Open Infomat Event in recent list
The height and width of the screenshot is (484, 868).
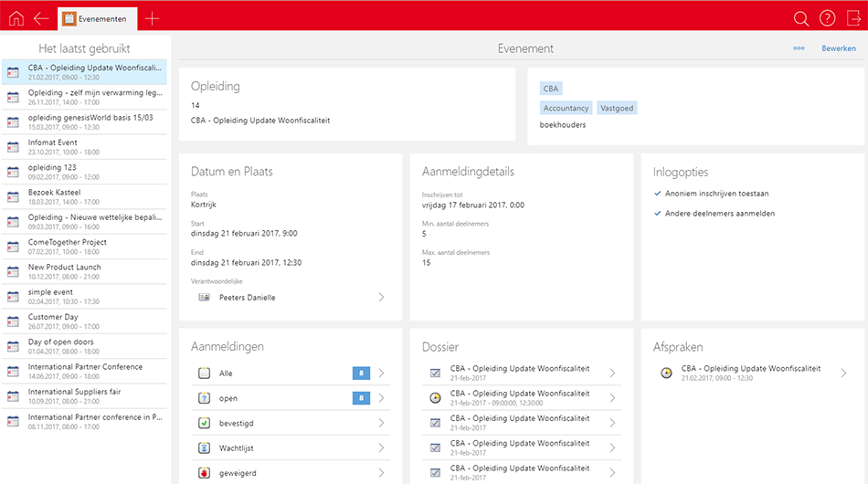(84, 147)
